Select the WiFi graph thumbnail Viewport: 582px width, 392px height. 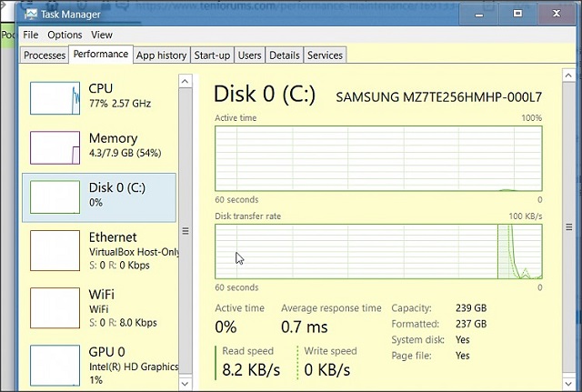pyautogui.click(x=55, y=307)
